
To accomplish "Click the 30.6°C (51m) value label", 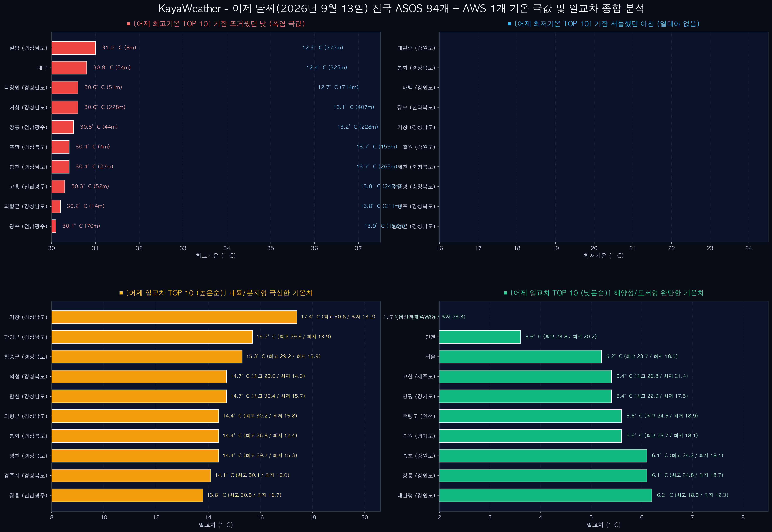I will coord(103,87).
